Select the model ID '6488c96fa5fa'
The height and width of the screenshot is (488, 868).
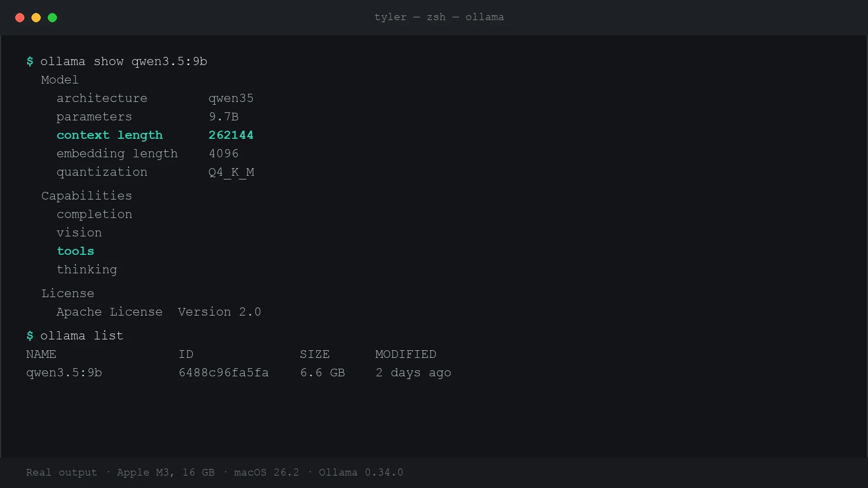pos(224,373)
